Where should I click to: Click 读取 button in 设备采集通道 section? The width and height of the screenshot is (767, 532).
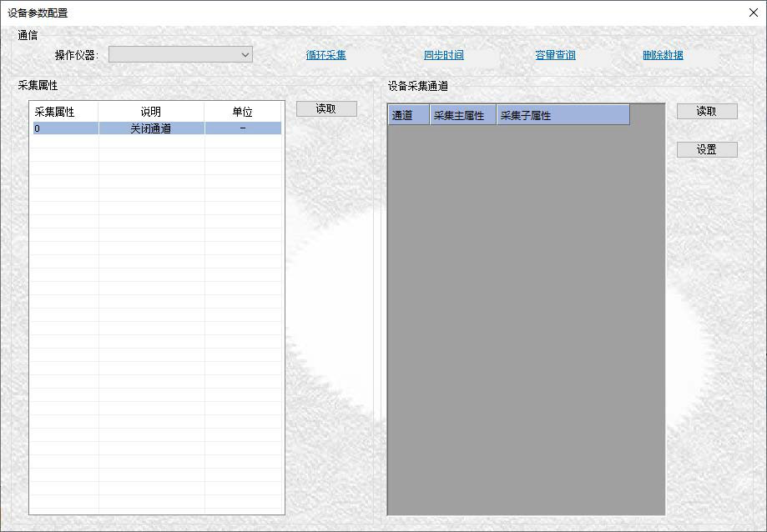[707, 111]
